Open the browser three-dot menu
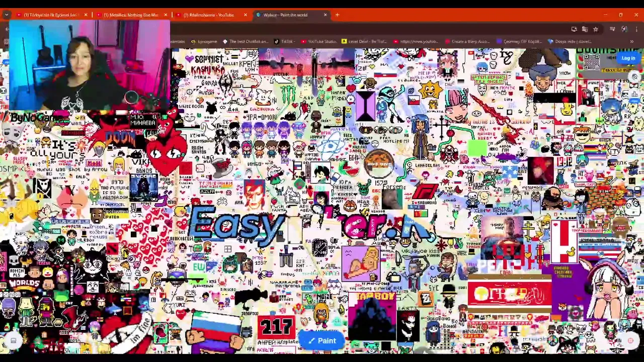The width and height of the screenshot is (644, 362). (x=636, y=29)
